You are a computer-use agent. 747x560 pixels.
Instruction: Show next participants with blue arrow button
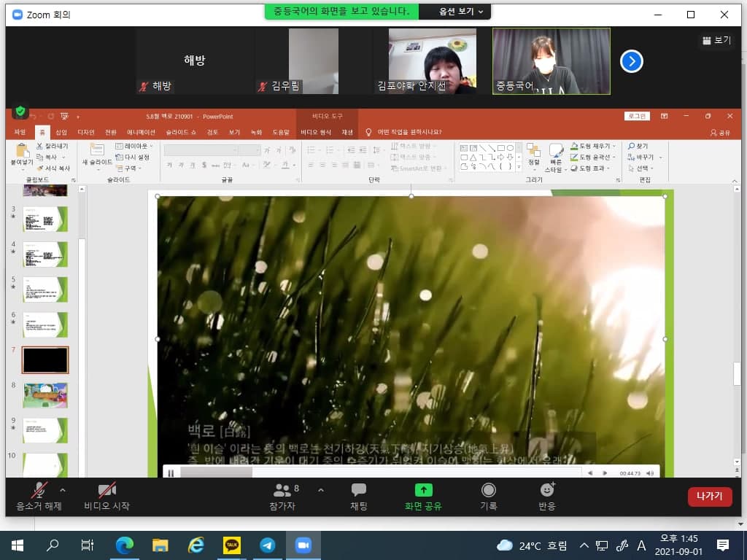(x=631, y=61)
